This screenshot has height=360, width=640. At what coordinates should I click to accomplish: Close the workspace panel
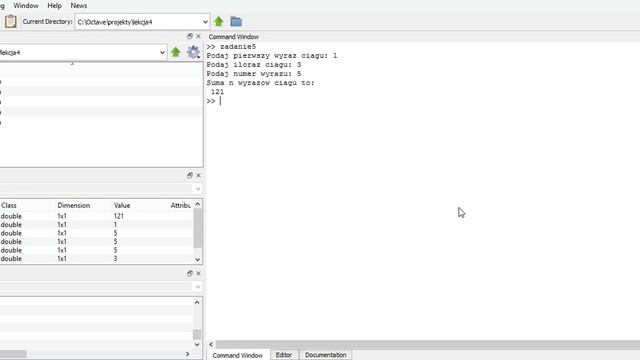[198, 176]
